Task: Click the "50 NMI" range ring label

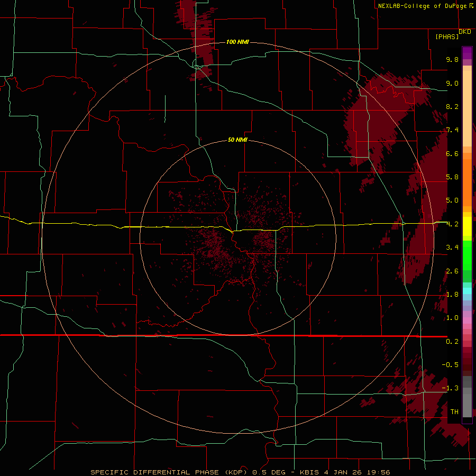Action: (237, 140)
